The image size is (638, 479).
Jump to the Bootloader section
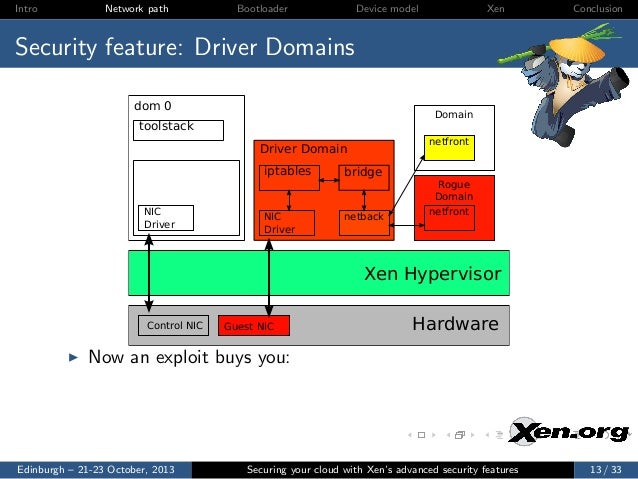pyautogui.click(x=262, y=9)
